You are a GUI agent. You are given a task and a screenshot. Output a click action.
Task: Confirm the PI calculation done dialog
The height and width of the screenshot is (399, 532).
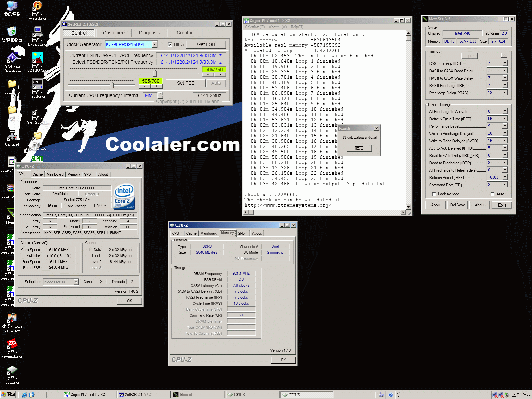359,148
